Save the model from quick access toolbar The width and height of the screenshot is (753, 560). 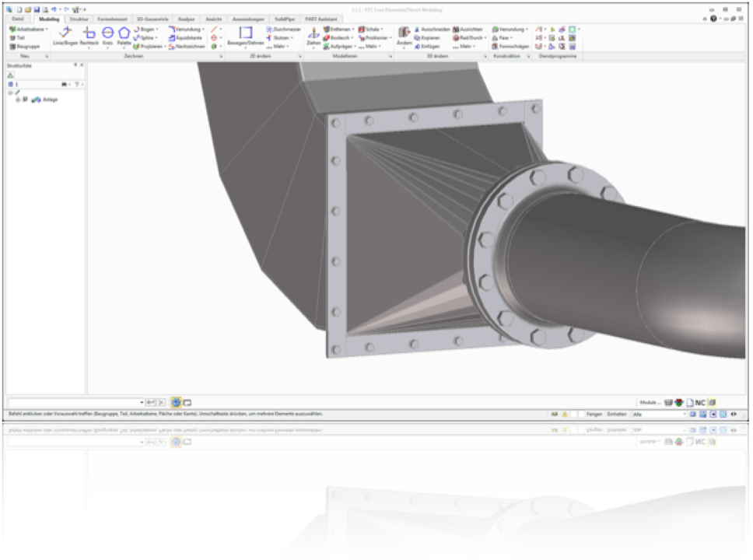(37, 9)
